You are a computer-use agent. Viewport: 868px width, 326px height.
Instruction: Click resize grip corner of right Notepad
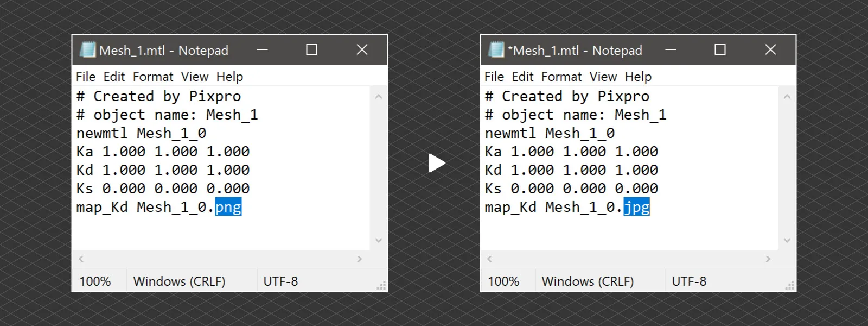pyautogui.click(x=790, y=286)
